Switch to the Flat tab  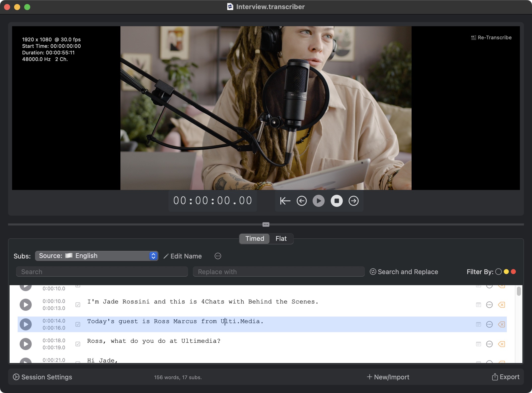tap(281, 239)
